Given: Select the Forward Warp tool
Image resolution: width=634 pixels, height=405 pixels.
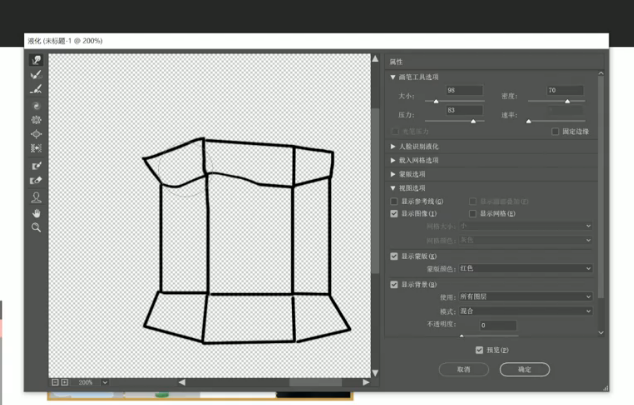Looking at the screenshot, I should tap(37, 60).
